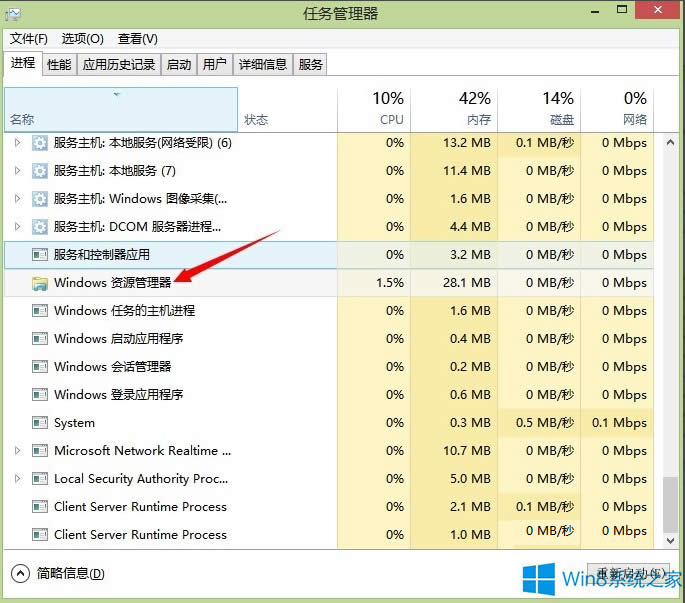Switch to the 性能 tab
The height and width of the screenshot is (603, 685).
59,65
